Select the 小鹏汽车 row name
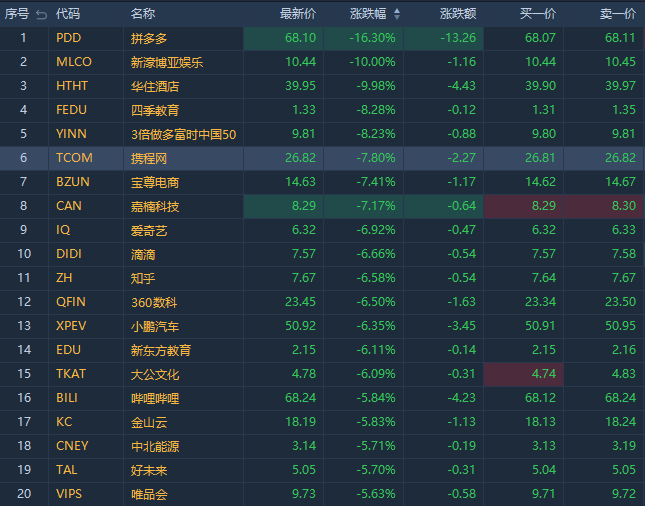Viewport: 645px width, 506px height. 155,326
